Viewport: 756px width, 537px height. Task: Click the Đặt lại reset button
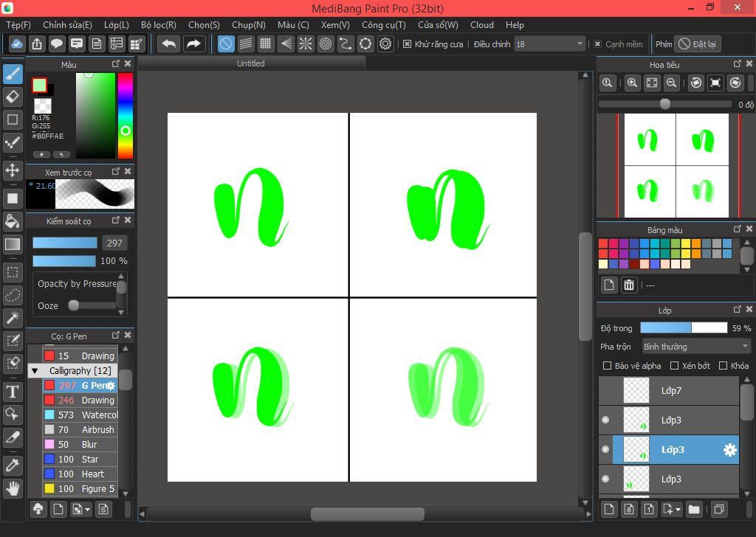(x=697, y=44)
